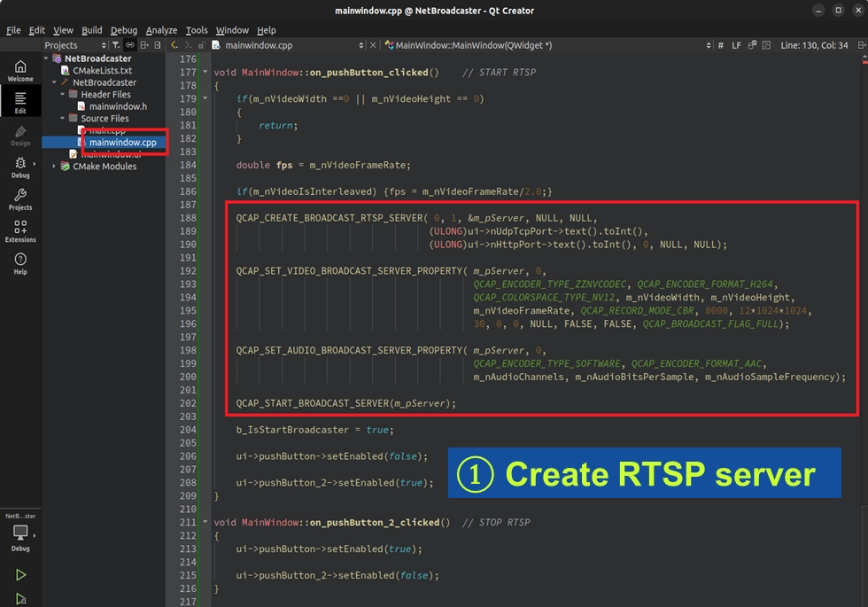Click the editor vertical scrollbar
Viewport: 868px width, 607px height.
tap(864, 330)
